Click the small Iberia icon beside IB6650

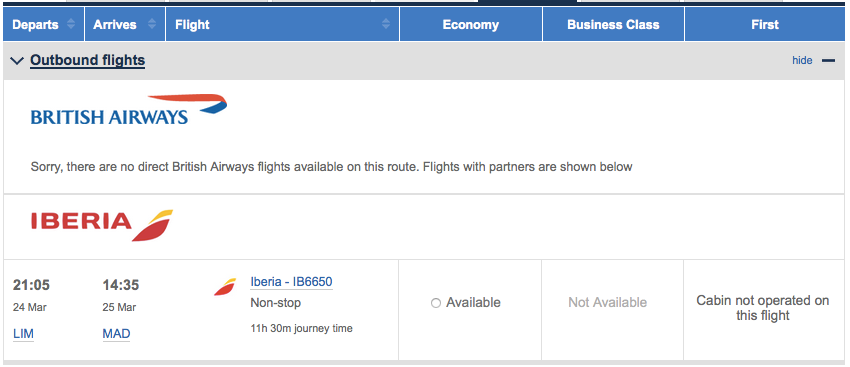tap(225, 287)
